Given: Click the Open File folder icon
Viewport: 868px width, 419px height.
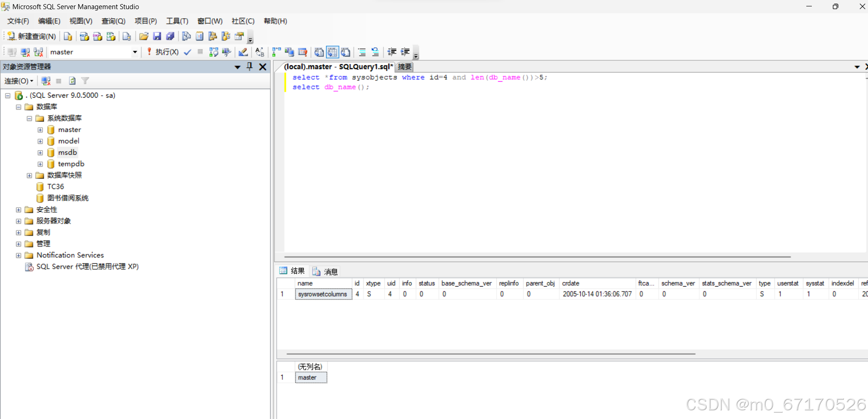Looking at the screenshot, I should pyautogui.click(x=144, y=37).
